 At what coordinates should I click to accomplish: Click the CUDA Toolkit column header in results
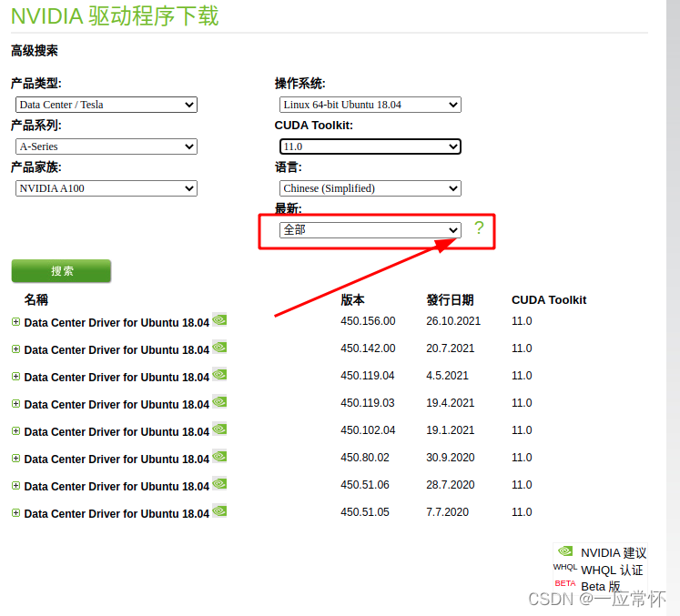point(549,300)
